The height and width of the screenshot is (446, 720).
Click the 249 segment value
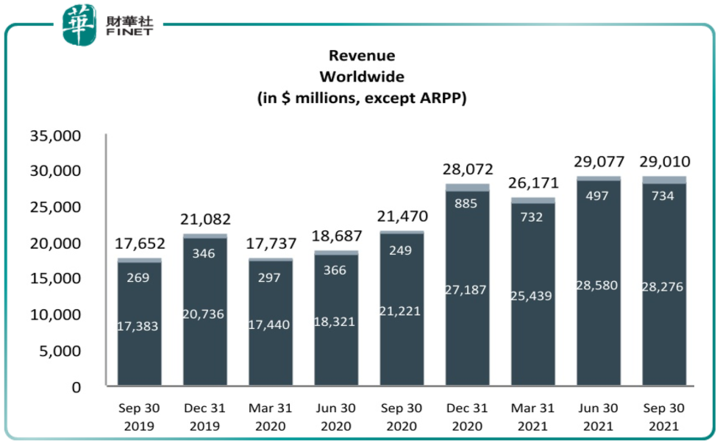400,251
